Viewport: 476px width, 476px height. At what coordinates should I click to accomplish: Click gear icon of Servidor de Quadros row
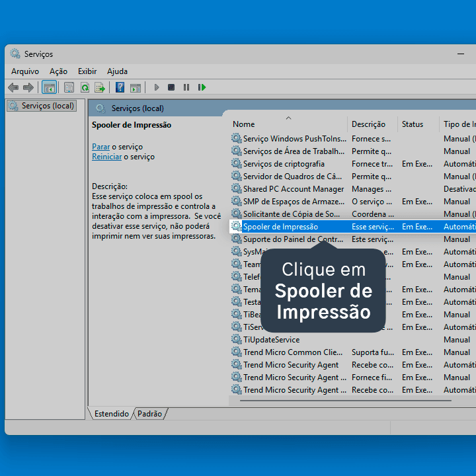coord(236,176)
